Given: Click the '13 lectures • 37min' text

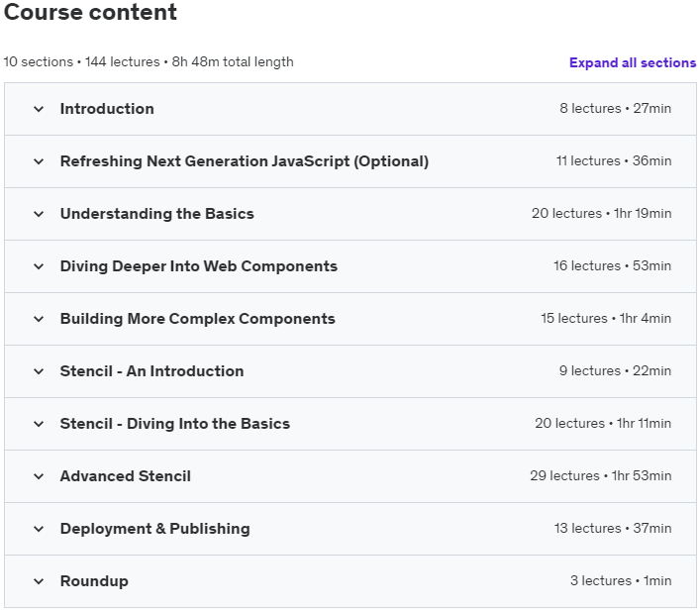Looking at the screenshot, I should 613,528.
